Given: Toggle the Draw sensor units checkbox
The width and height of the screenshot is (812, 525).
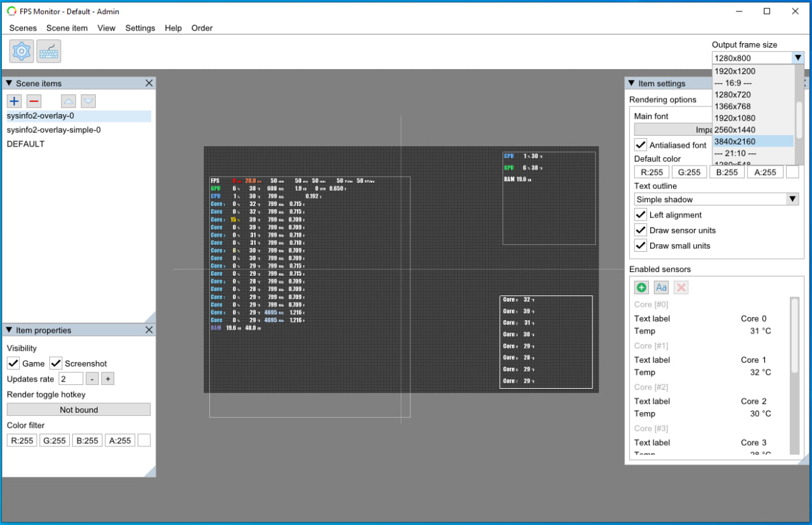Looking at the screenshot, I should 641,230.
